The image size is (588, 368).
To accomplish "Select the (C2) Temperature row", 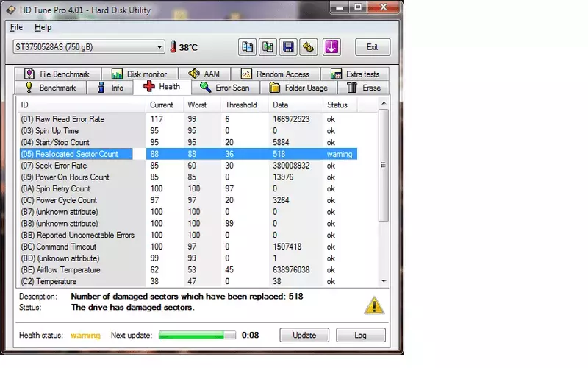I will point(187,281).
